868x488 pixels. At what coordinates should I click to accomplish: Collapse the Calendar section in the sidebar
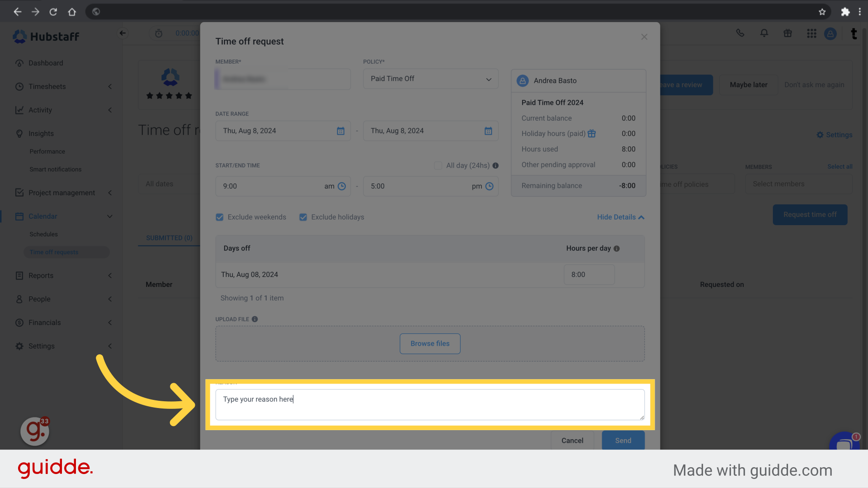coord(110,216)
